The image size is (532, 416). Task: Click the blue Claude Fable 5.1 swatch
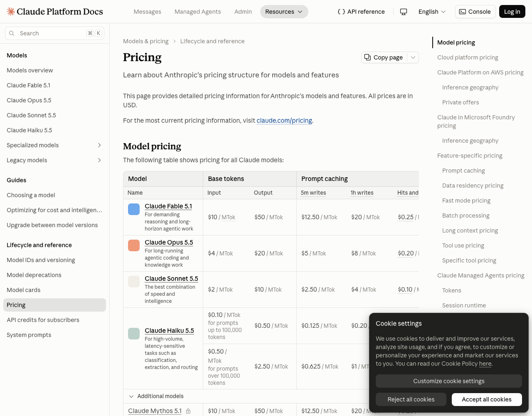134,209
